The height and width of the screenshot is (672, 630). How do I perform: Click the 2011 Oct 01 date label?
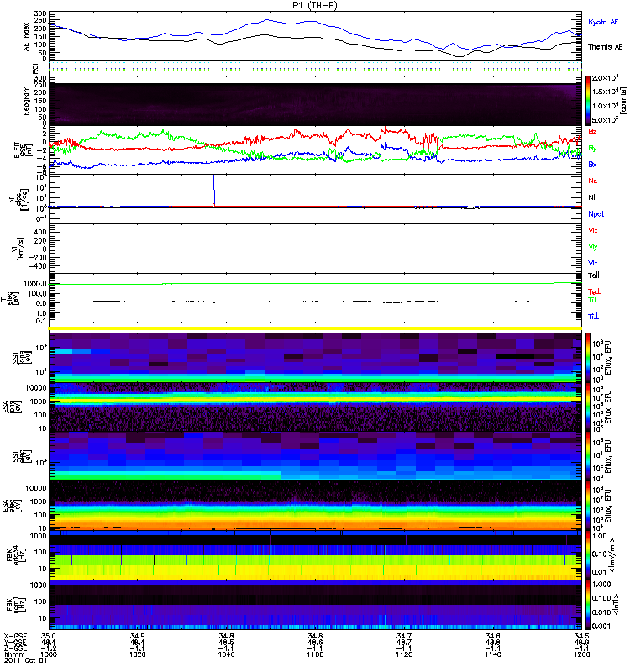click(25, 660)
